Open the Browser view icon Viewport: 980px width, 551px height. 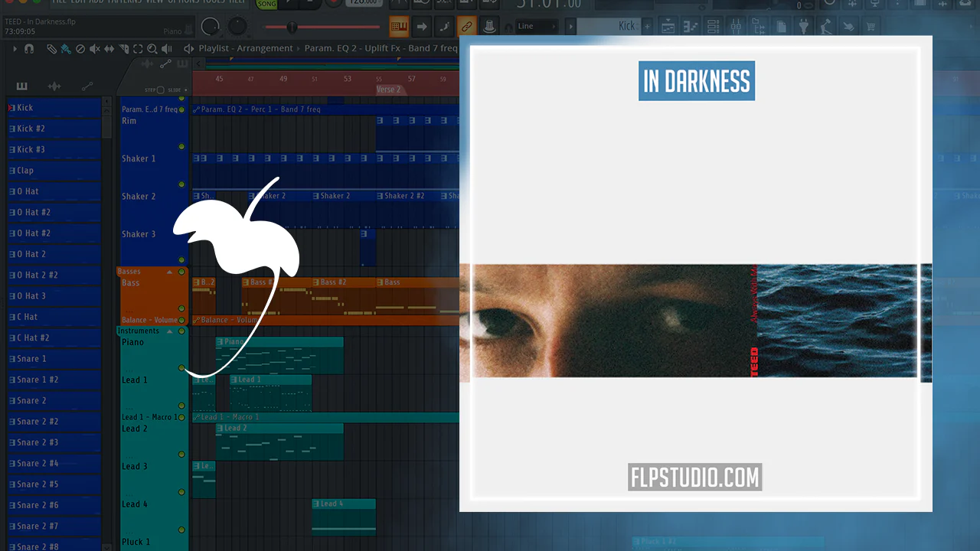tap(759, 27)
